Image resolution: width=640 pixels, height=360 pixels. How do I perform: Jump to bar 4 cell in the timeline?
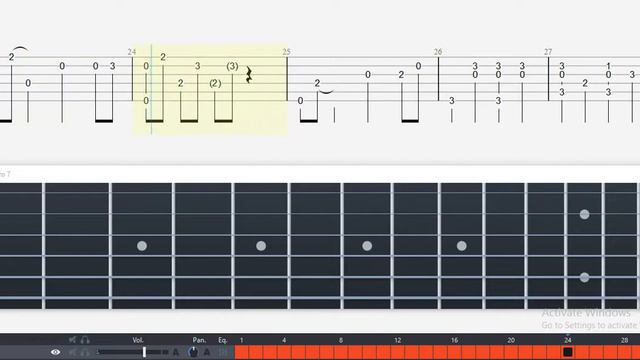click(x=284, y=352)
